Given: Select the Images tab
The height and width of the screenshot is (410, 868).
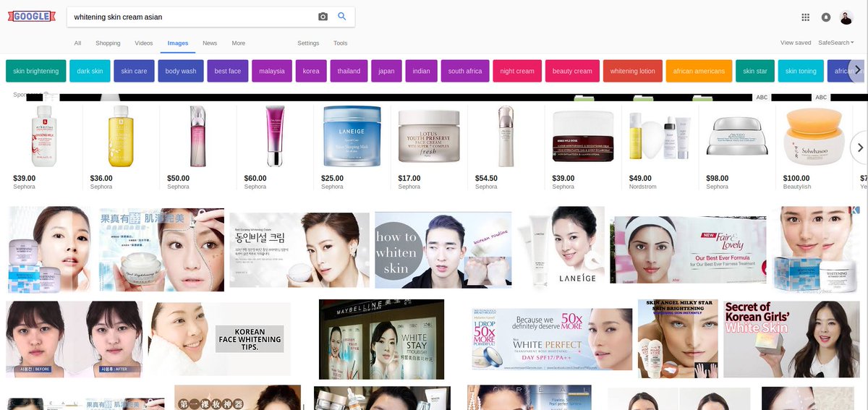Looking at the screenshot, I should point(178,43).
